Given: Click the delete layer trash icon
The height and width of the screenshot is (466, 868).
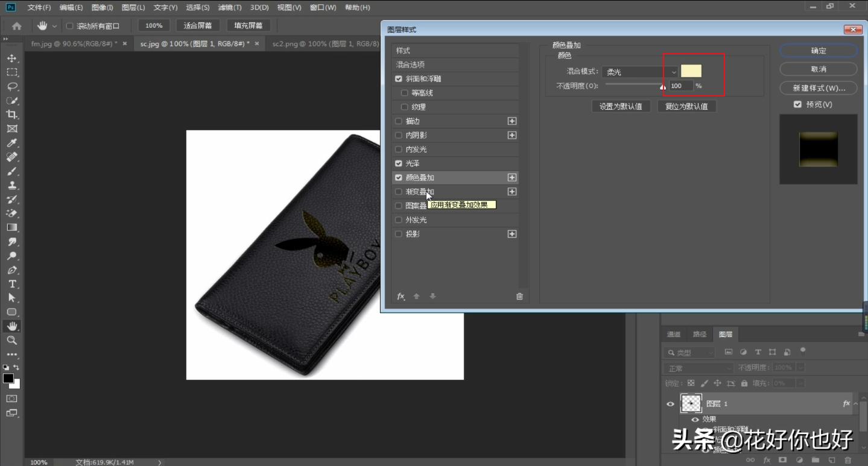Looking at the screenshot, I should (x=519, y=296).
